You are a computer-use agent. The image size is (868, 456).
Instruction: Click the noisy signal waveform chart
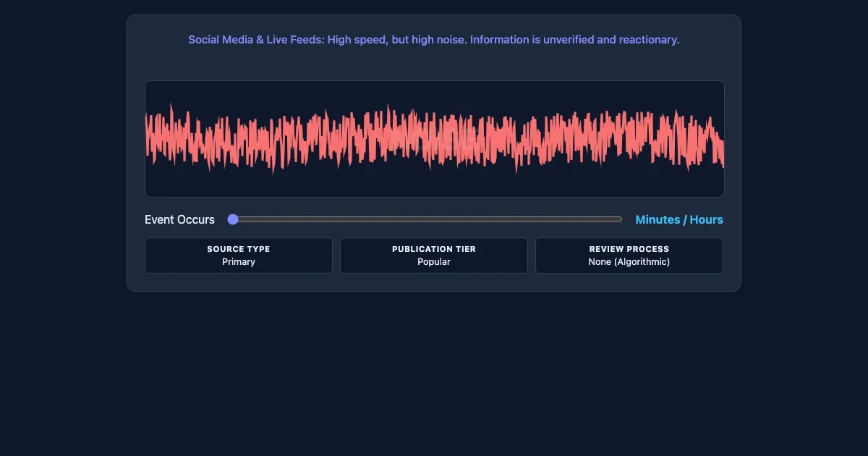(434, 139)
